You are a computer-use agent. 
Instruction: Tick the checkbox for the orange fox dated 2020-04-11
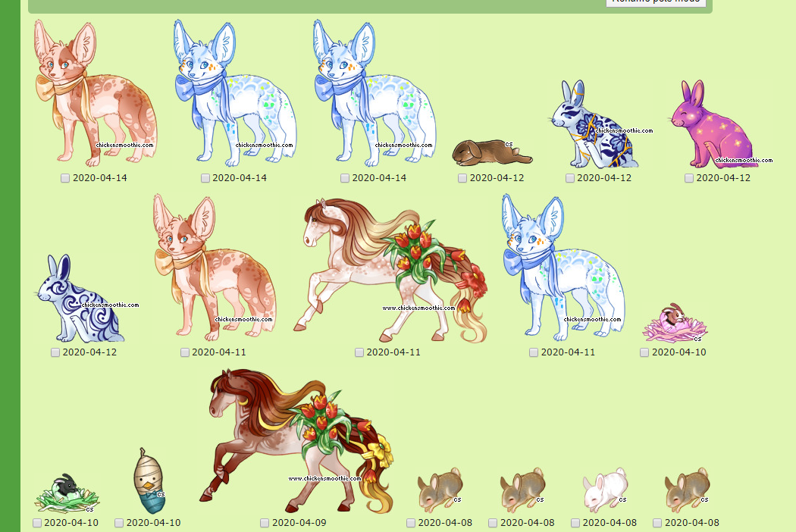[185, 352]
